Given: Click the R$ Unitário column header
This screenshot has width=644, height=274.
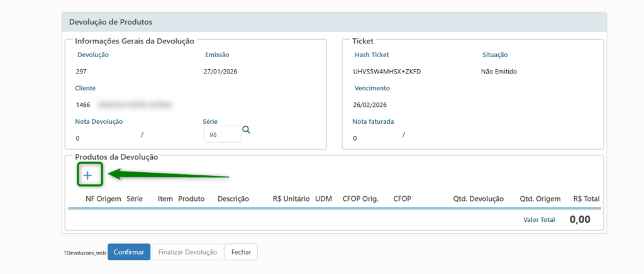Looking at the screenshot, I should tap(291, 199).
